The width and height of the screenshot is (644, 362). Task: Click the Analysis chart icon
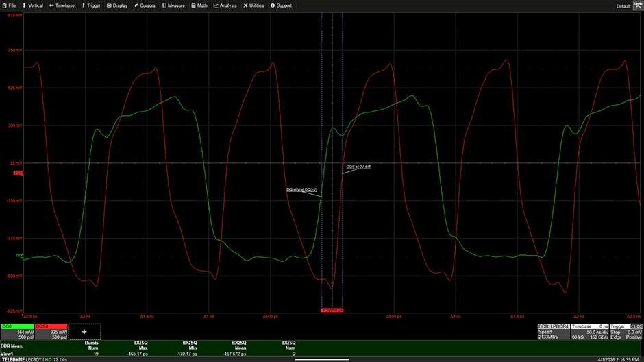216,5
